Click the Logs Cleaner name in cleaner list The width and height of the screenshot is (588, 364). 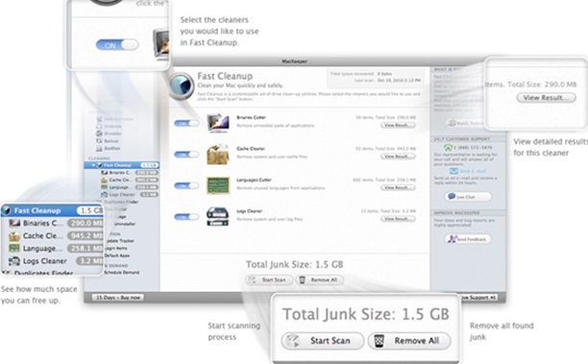(x=250, y=210)
